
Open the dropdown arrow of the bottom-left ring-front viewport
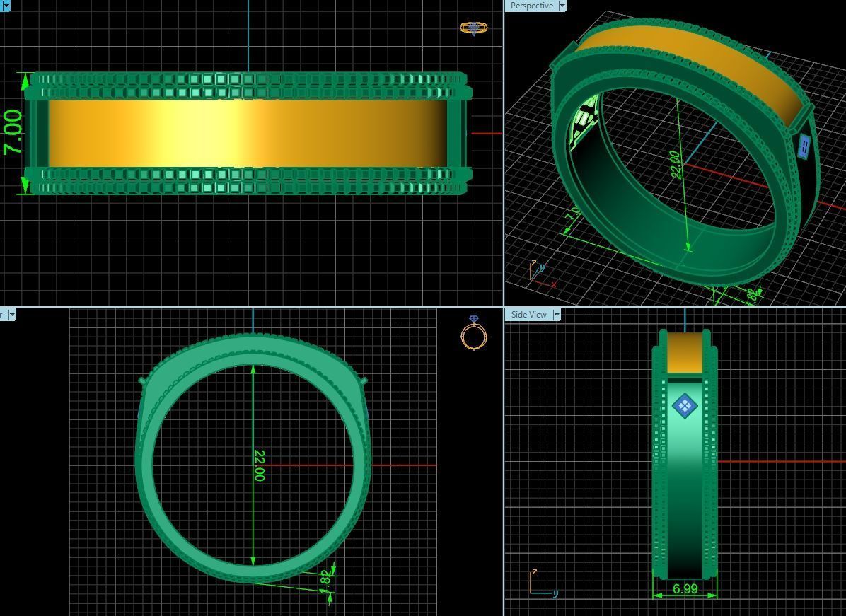(x=12, y=315)
